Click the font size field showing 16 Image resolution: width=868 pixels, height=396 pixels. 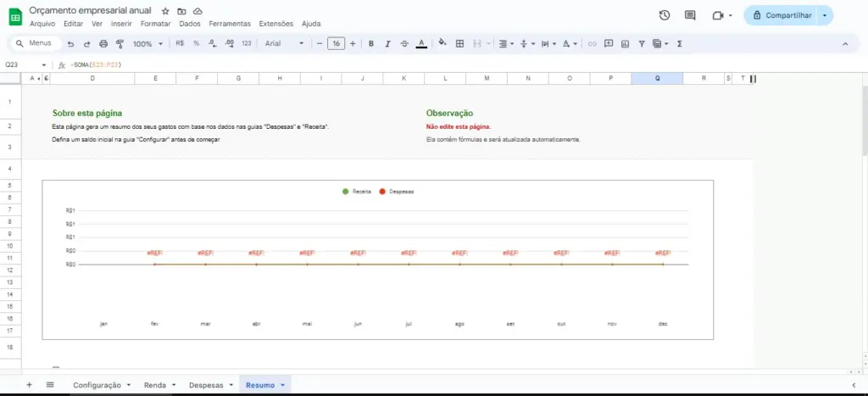point(336,43)
